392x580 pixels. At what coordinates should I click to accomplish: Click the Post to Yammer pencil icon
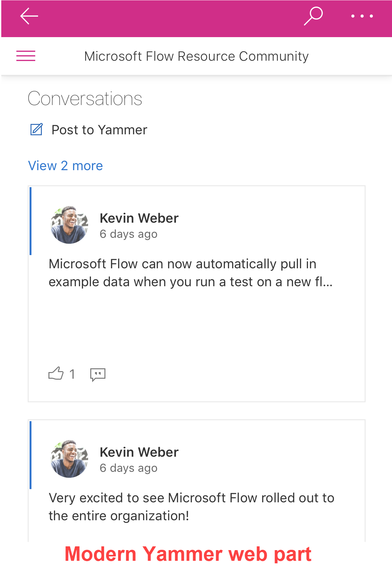(36, 129)
